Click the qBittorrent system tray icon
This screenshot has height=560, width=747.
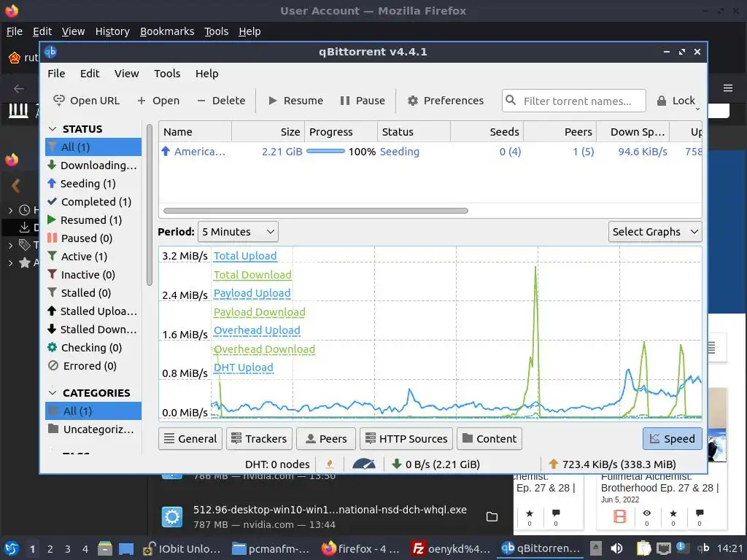pos(703,548)
